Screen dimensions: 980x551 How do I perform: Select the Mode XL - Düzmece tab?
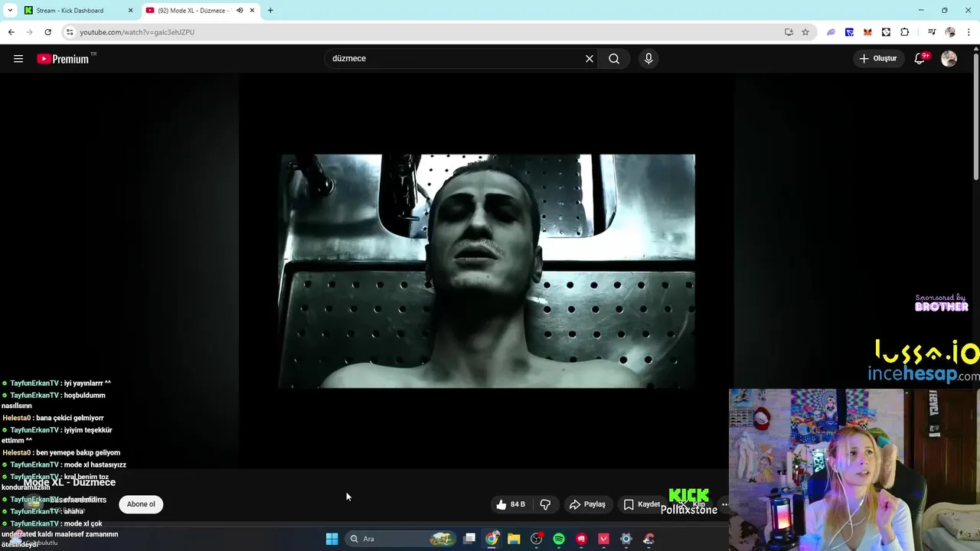click(x=201, y=11)
